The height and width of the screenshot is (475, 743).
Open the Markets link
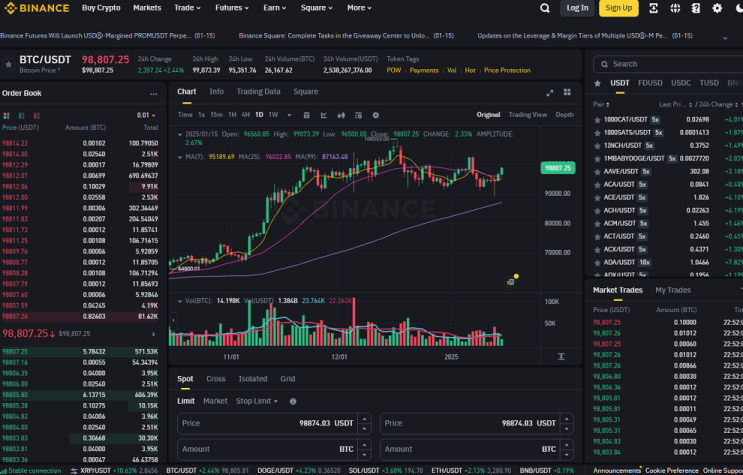pos(147,8)
